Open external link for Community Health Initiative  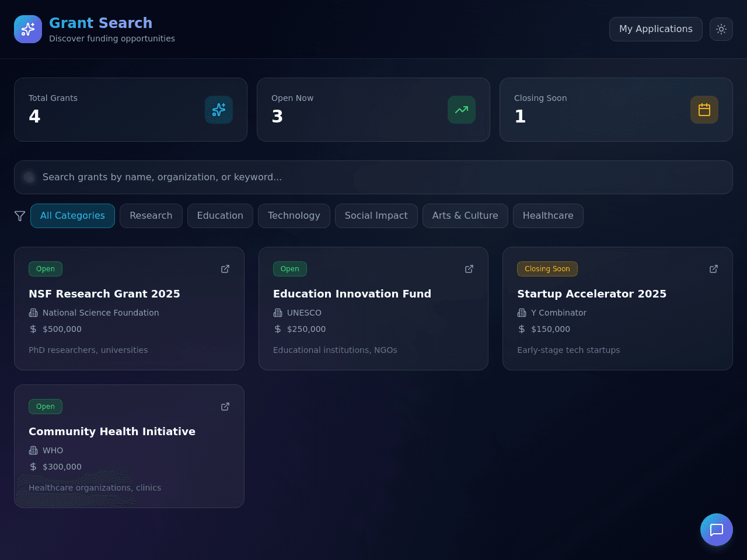pos(225,407)
